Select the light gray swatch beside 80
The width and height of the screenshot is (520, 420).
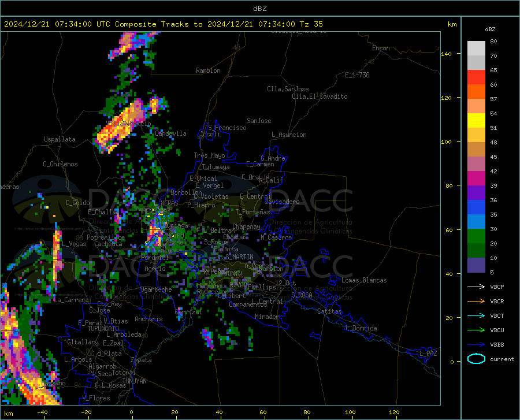click(x=476, y=49)
